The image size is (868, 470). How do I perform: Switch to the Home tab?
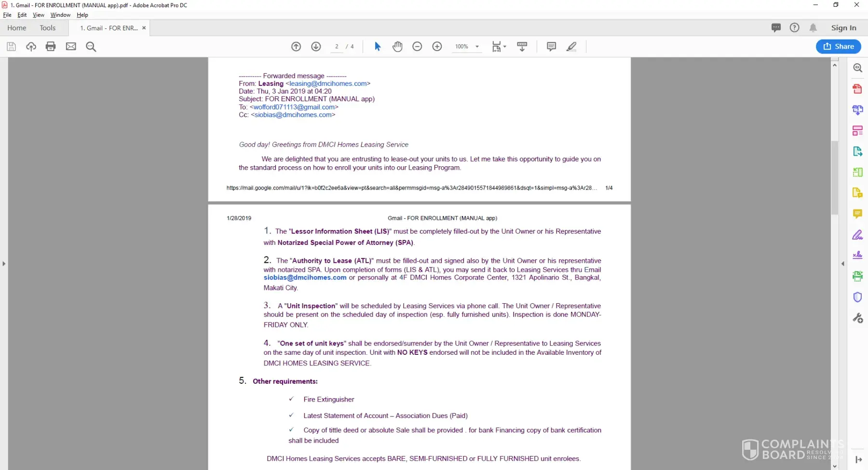click(x=17, y=28)
